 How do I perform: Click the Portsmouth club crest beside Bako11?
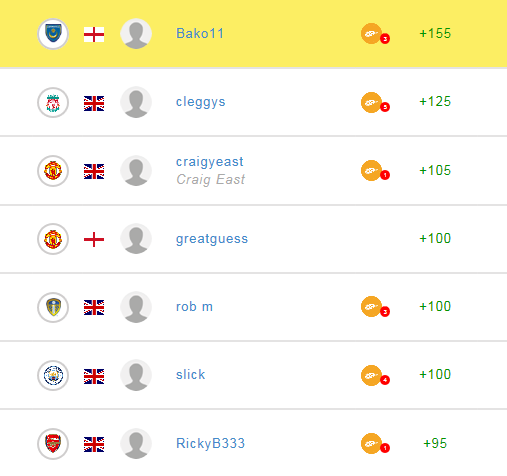tap(53, 34)
